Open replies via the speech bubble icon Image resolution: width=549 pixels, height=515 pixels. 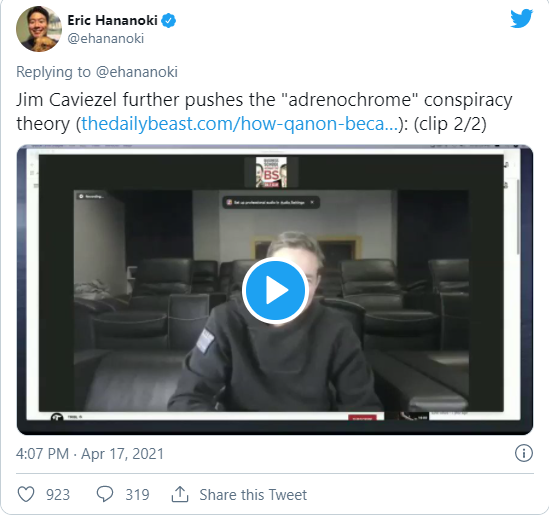pos(105,494)
